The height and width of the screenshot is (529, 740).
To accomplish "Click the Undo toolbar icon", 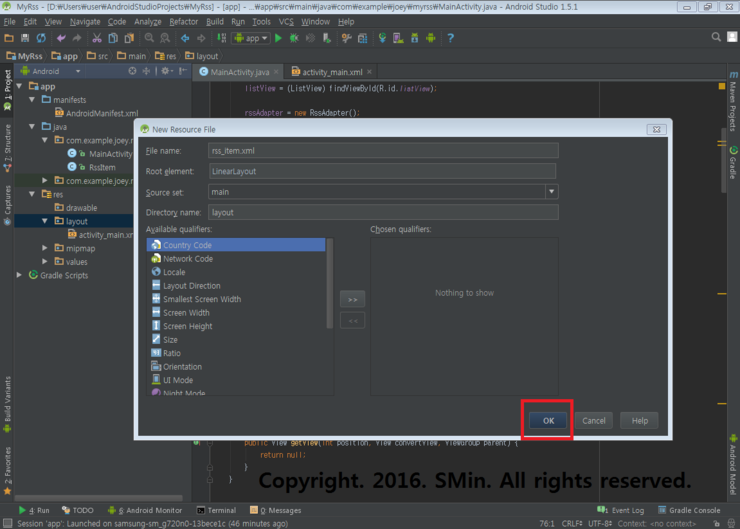I will 61,38.
